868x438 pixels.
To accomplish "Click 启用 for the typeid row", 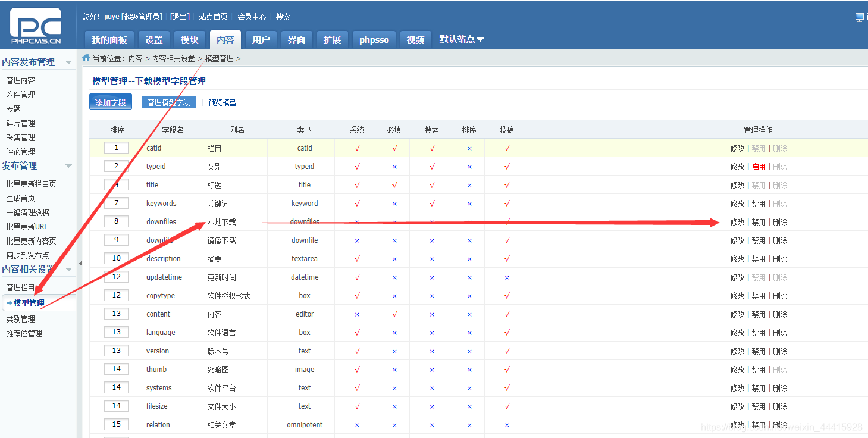I will point(759,167).
